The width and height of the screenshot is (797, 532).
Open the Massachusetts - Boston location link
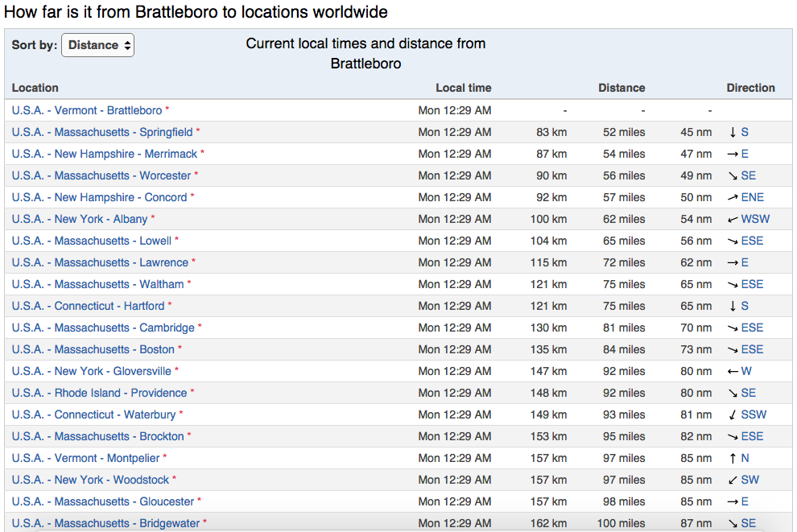(93, 349)
